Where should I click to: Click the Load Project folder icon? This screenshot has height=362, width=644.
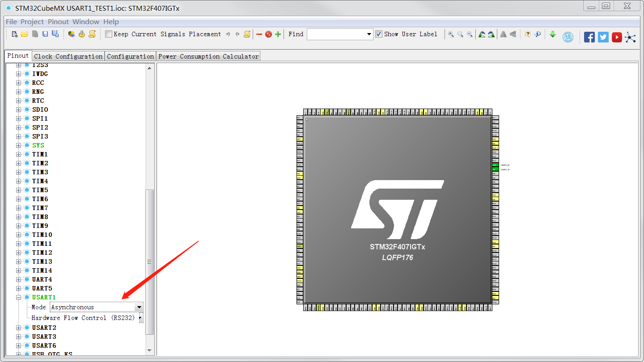(x=25, y=34)
